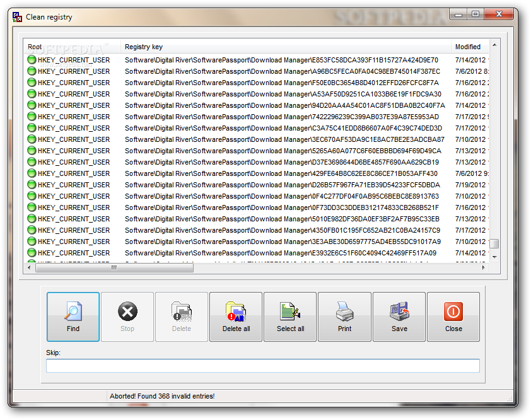The height and width of the screenshot is (420, 531).
Task: Click status text 'Aborted! Found 368 invalid entries!'
Action: click(x=162, y=396)
